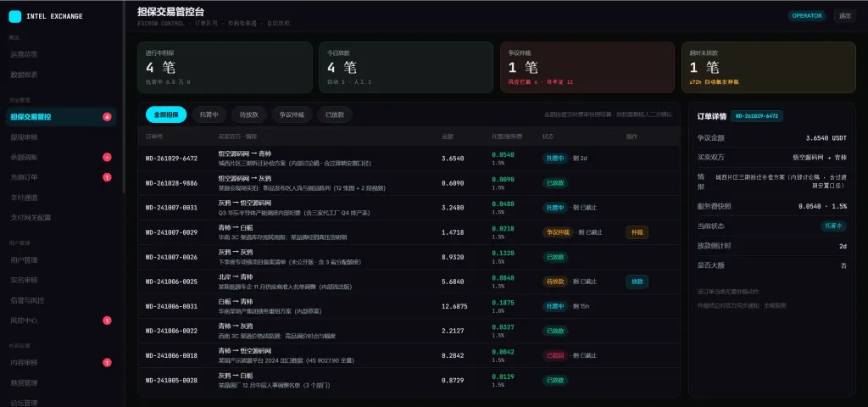Screen dimensions: 868x407
Task: Click the red badge on 担保交易管控
Action: click(107, 117)
